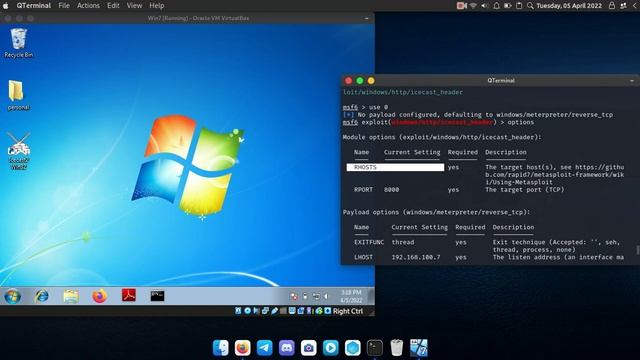Launch Firefox from the dock
Image resolution: width=640 pixels, height=360 pixels.
242,348
